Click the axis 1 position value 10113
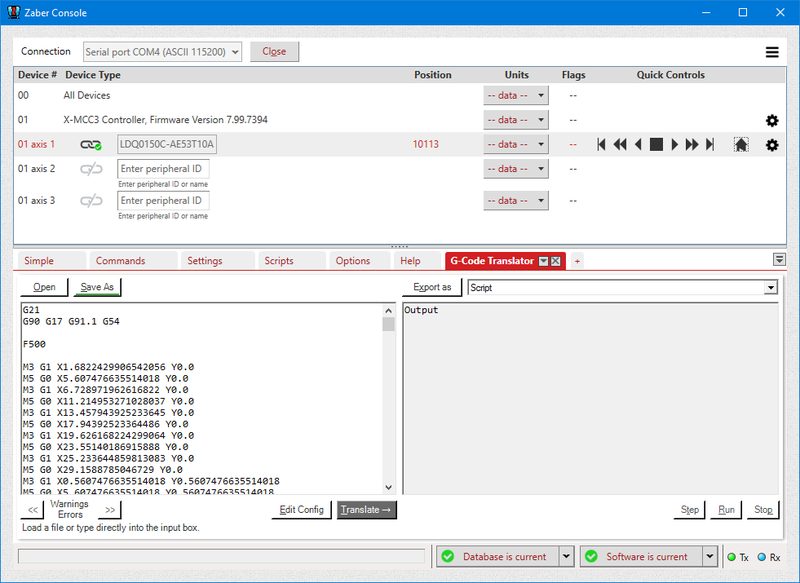 click(426, 144)
